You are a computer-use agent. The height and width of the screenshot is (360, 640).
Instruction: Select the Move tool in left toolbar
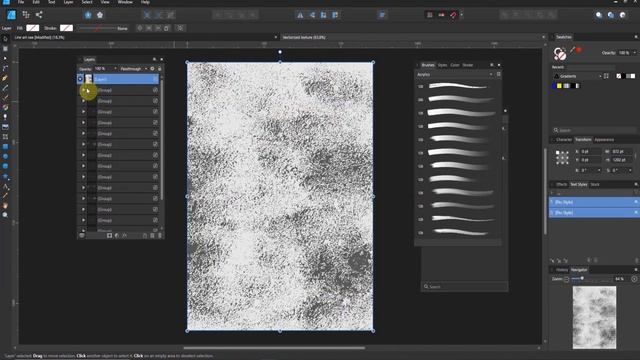click(x=5, y=39)
